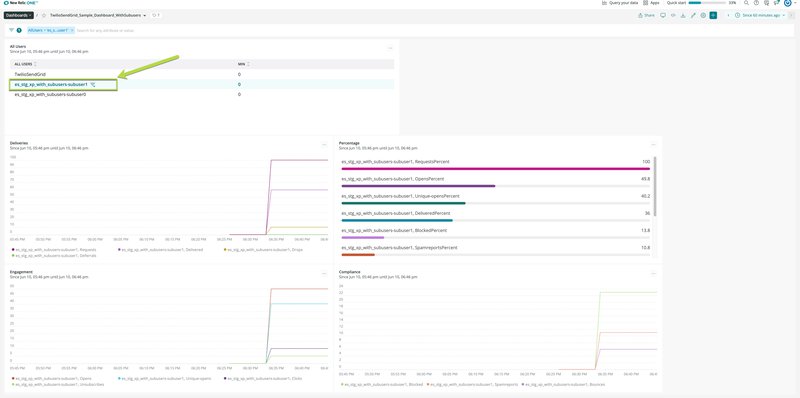Open the Since 60 minutes ago time picker
This screenshot has height=398, width=800.
[759, 15]
